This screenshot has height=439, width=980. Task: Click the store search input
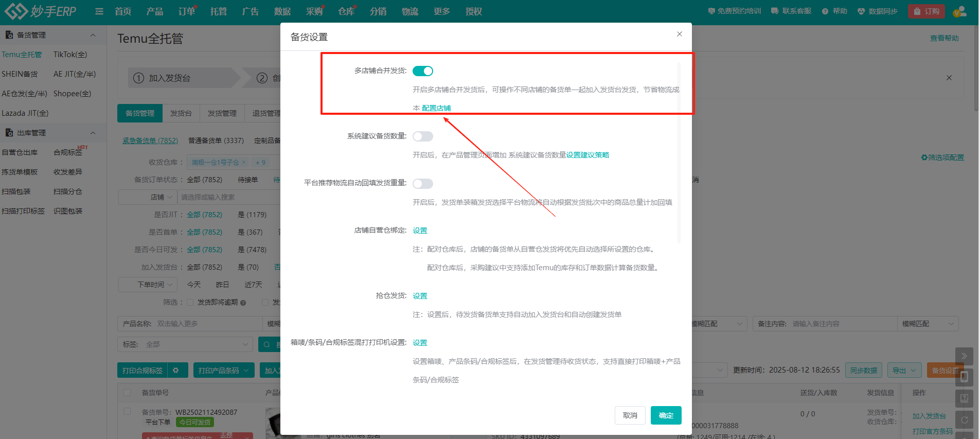coord(229,197)
